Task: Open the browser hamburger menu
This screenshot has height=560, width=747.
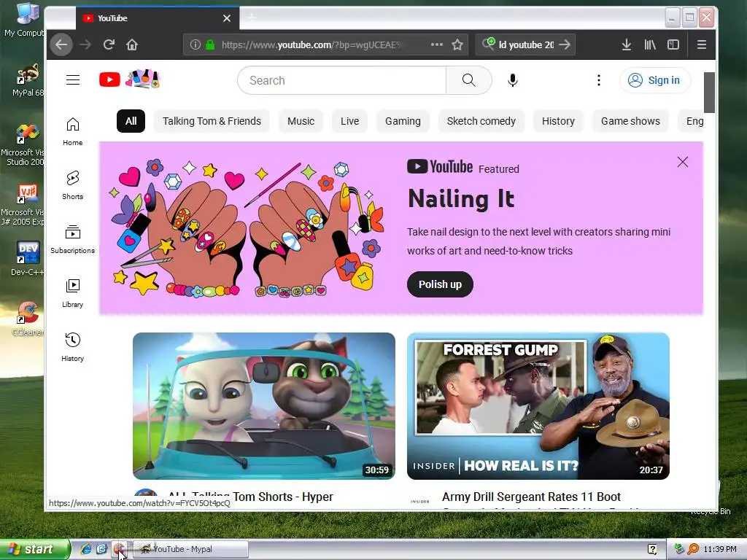Action: 701,44
